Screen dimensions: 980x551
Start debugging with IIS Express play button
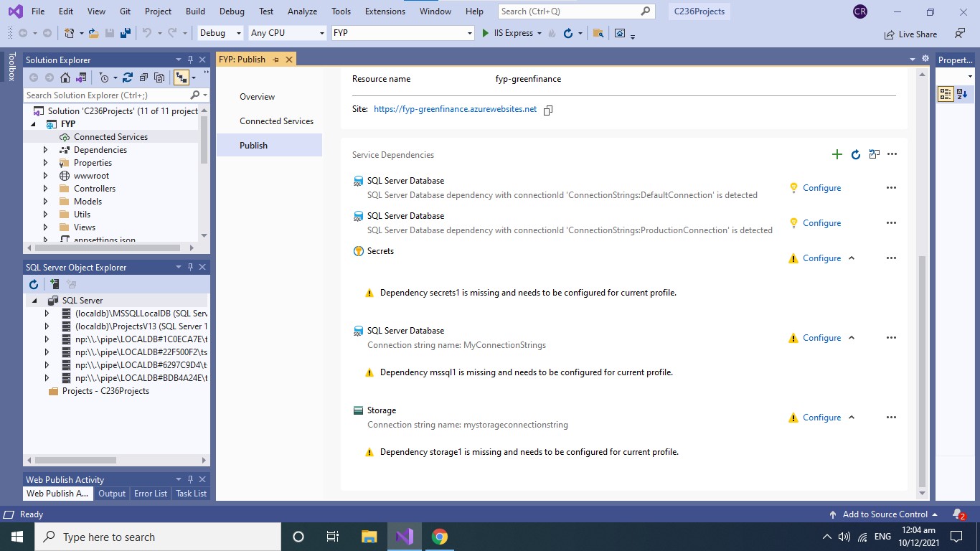(485, 33)
